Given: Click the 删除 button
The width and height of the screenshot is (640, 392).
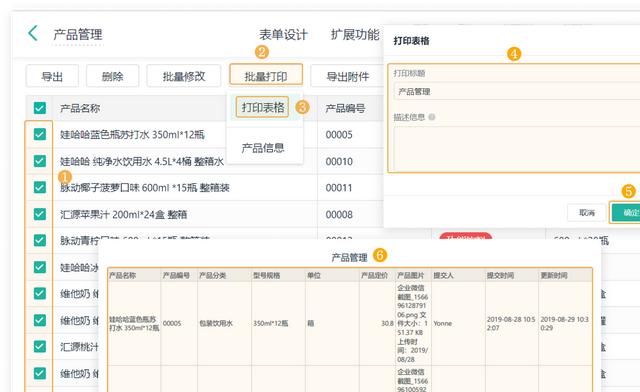Looking at the screenshot, I should pyautogui.click(x=113, y=76).
